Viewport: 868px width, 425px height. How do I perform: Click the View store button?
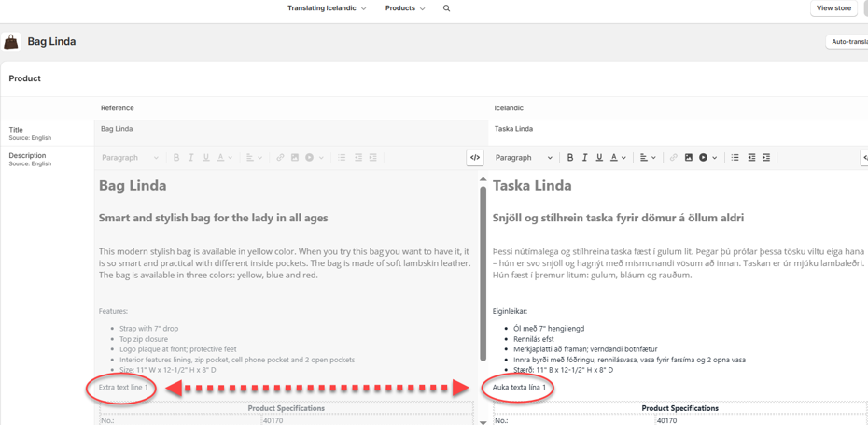833,8
